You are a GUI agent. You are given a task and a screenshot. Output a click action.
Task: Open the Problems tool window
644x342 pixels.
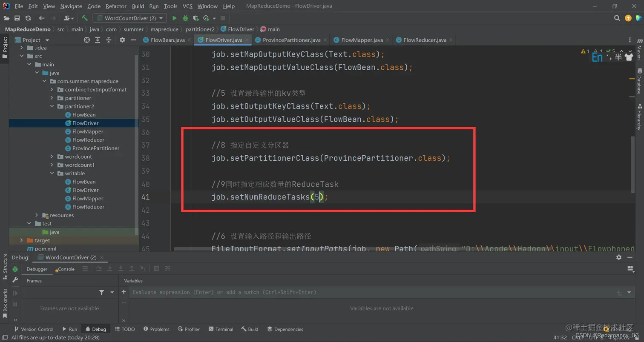point(156,329)
